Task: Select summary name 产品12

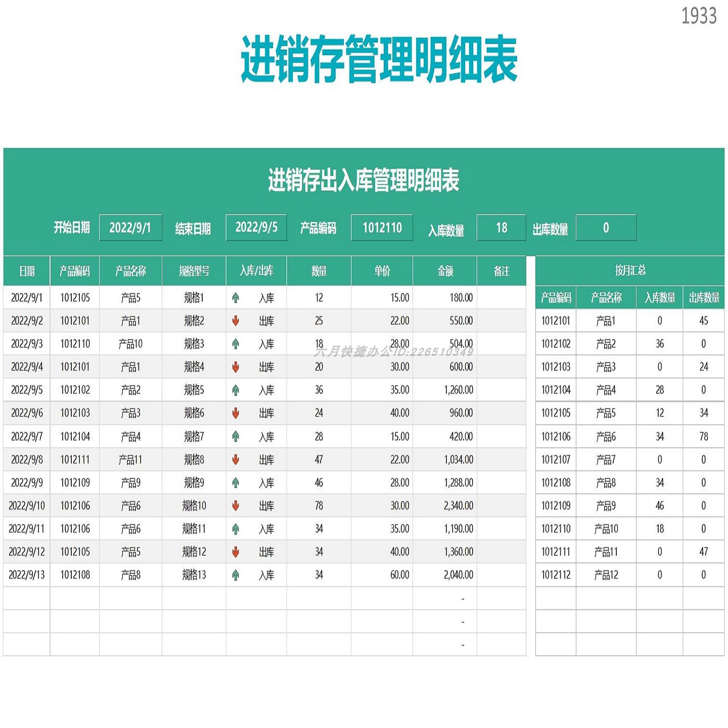Action: 606,575
